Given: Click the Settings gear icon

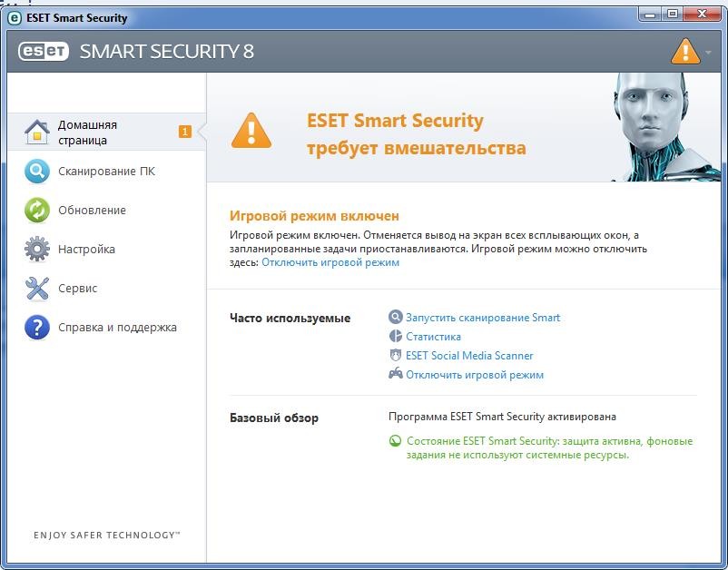Looking at the screenshot, I should click(x=36, y=250).
